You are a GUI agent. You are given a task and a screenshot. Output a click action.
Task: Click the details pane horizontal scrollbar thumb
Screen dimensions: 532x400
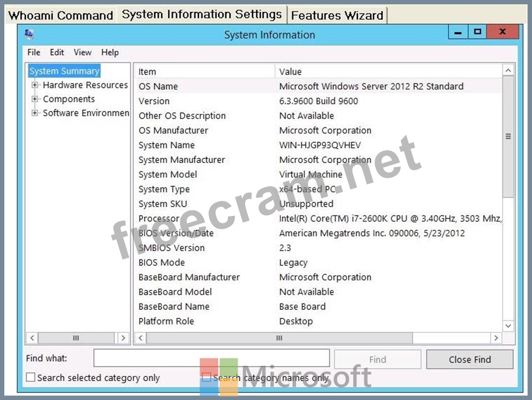click(x=279, y=338)
